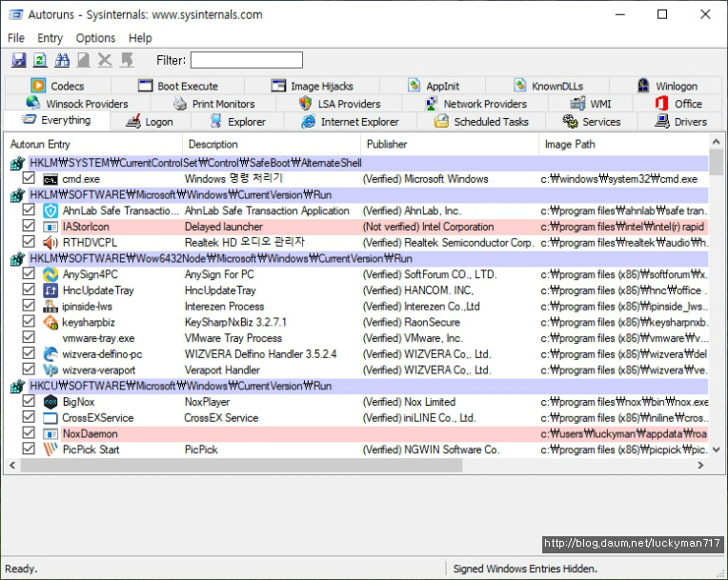This screenshot has height=580, width=728.
Task: Select the 'VMware Tray Process' description
Action: (x=233, y=338)
